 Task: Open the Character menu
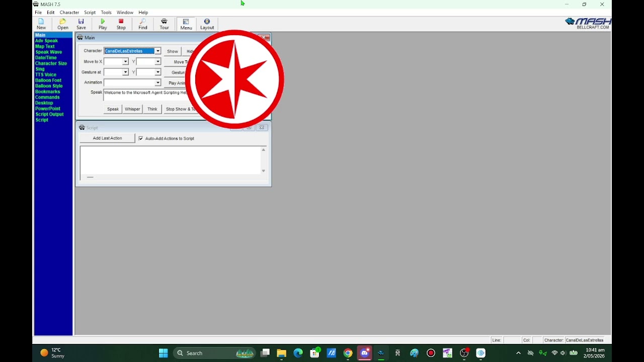click(x=69, y=13)
